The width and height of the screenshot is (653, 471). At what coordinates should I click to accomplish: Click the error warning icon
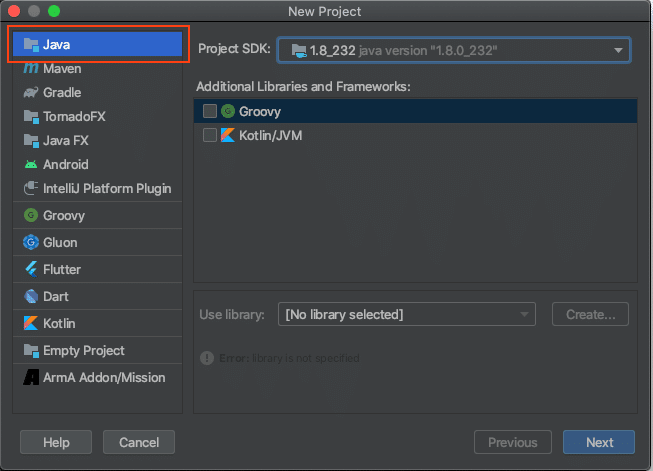pyautogui.click(x=207, y=358)
